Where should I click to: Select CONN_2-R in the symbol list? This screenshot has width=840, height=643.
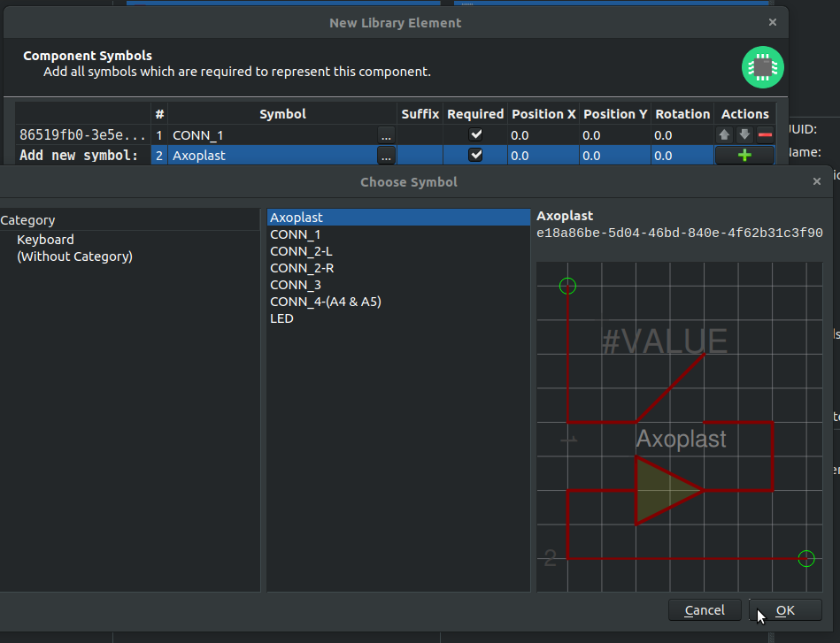398,268
